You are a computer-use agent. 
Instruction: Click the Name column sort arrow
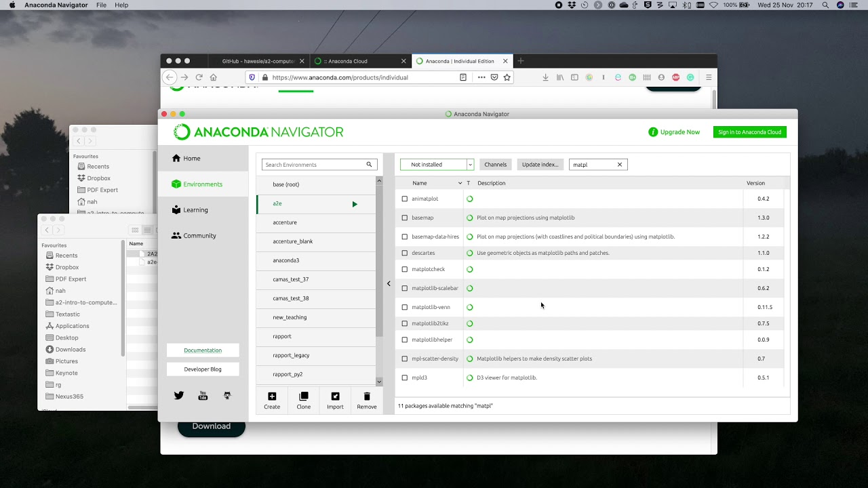click(x=460, y=183)
